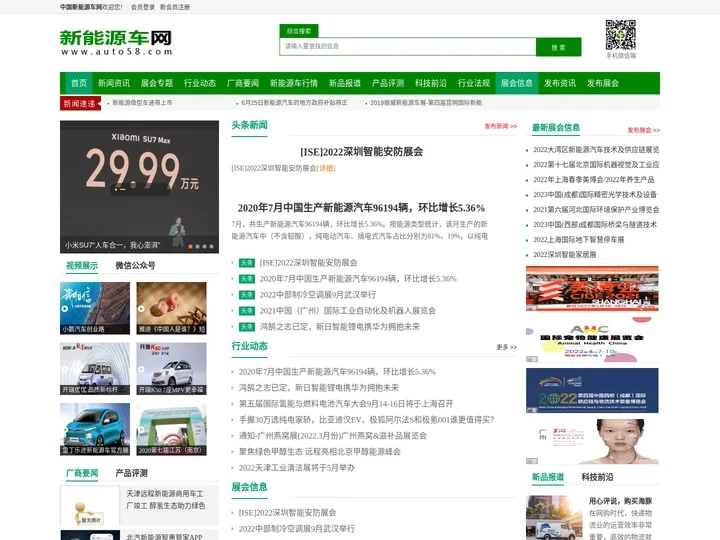The height and width of the screenshot is (540, 720).
Task: Open the 展会专题 menu item
Action: pos(157,83)
